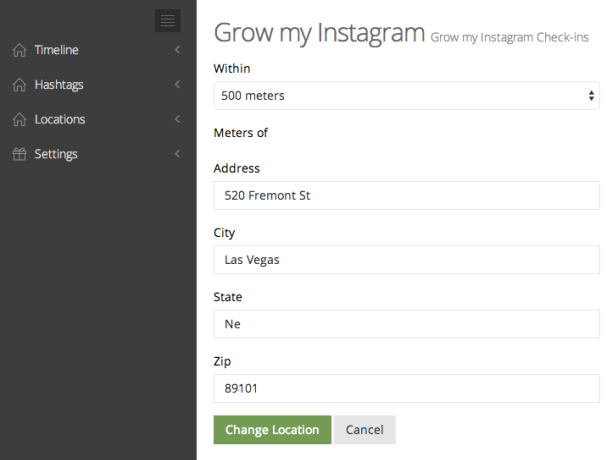The width and height of the screenshot is (611, 460).
Task: Click the gift icon beside Settings
Action: [x=19, y=154]
